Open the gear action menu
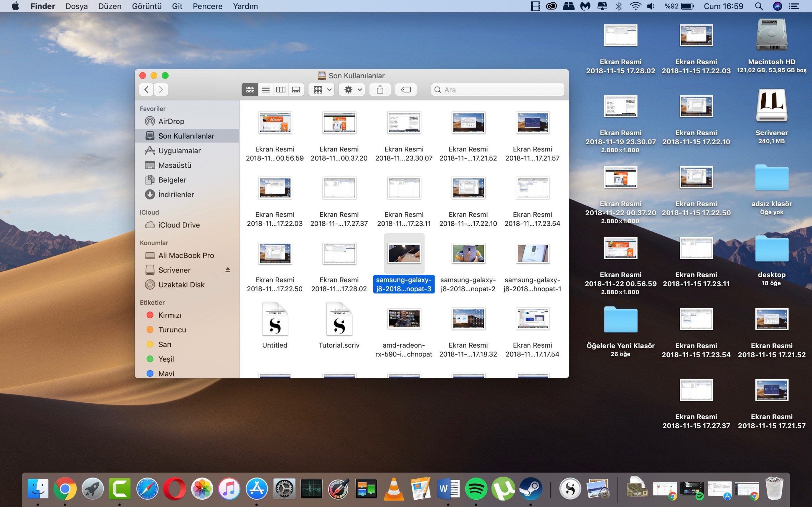The width and height of the screenshot is (812, 507). point(352,90)
